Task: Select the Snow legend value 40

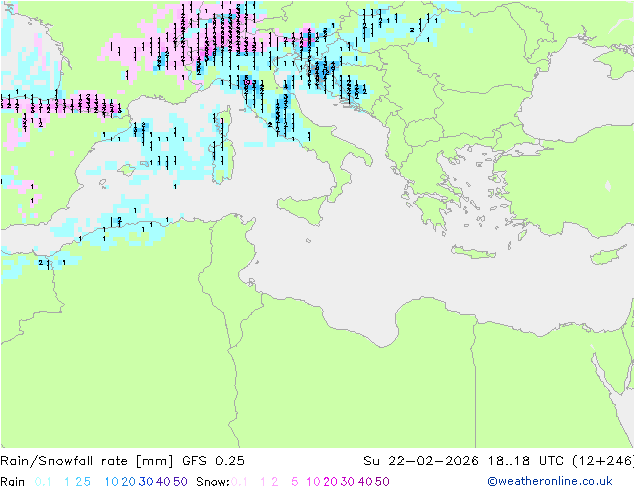Action: (365, 482)
